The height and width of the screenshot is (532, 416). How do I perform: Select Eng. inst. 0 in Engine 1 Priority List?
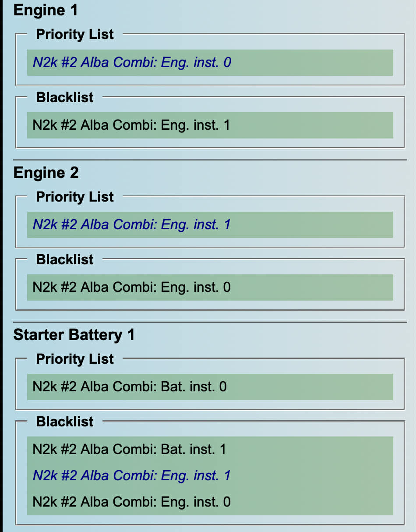click(132, 62)
